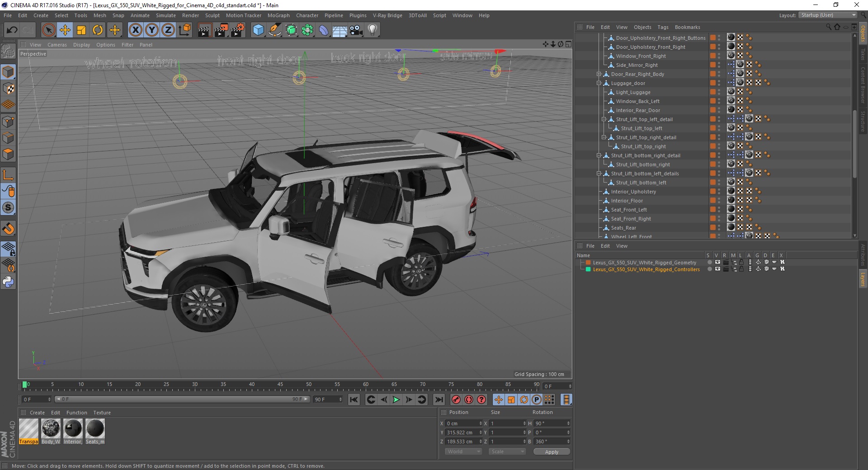Open the Character menu
This screenshot has height=470, width=868.
(x=307, y=15)
